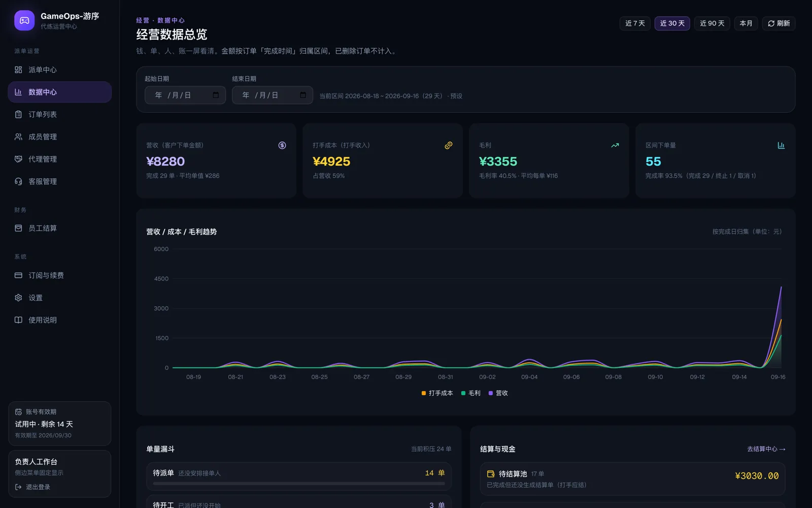The width and height of the screenshot is (812, 508).
Task: Click the 55 order count value
Action: click(653, 162)
